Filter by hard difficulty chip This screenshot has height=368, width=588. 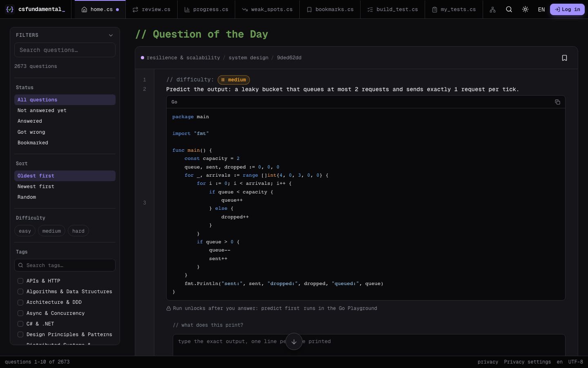coord(78,231)
